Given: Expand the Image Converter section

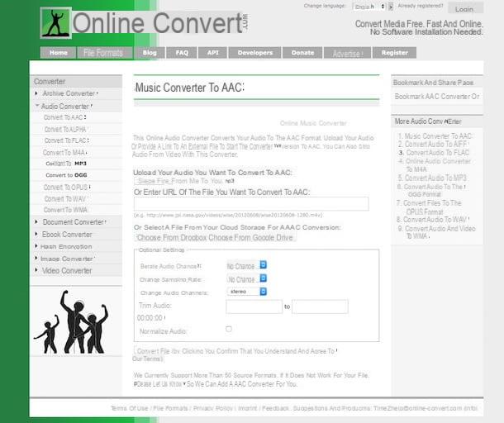Looking at the screenshot, I should pos(67,259).
